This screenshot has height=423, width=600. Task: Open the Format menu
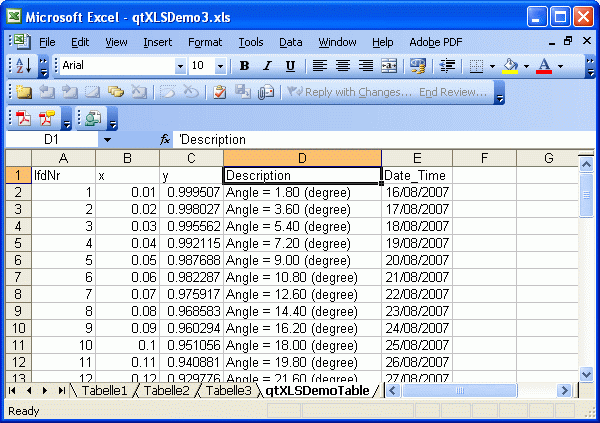coord(205,42)
